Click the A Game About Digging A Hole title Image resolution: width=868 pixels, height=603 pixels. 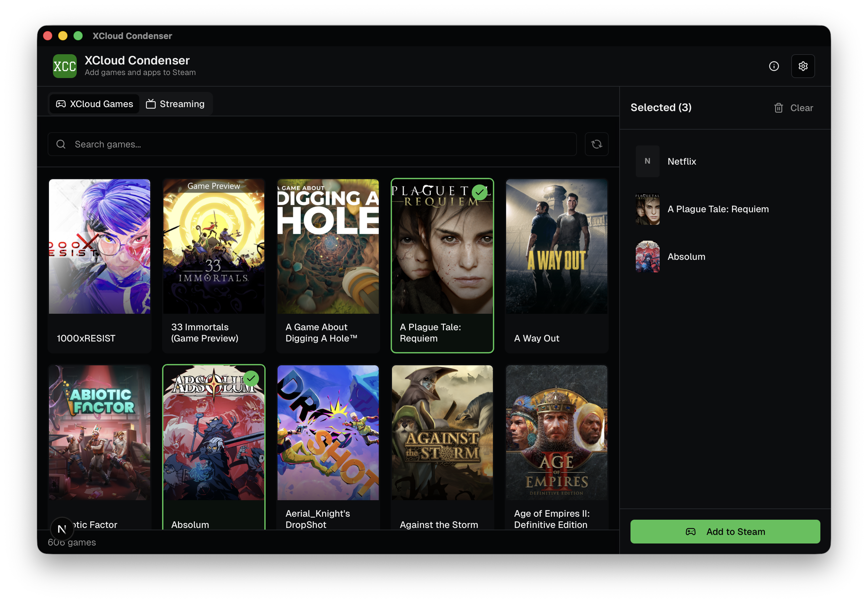pos(321,333)
